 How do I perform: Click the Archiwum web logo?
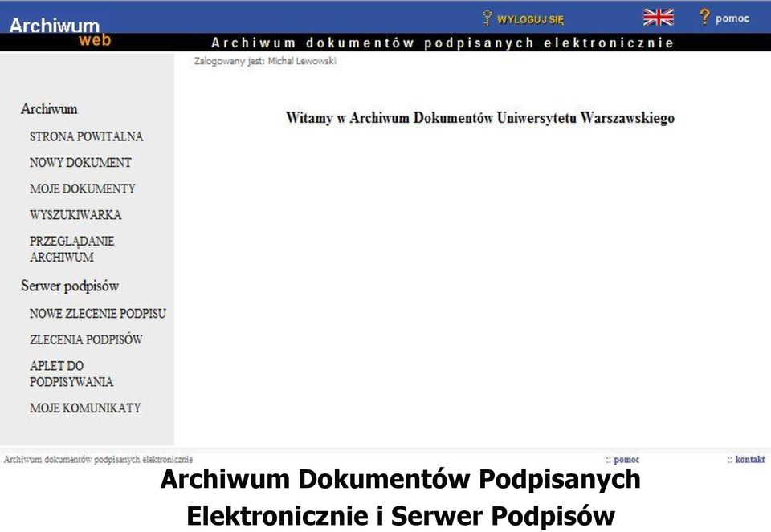pyautogui.click(x=60, y=32)
